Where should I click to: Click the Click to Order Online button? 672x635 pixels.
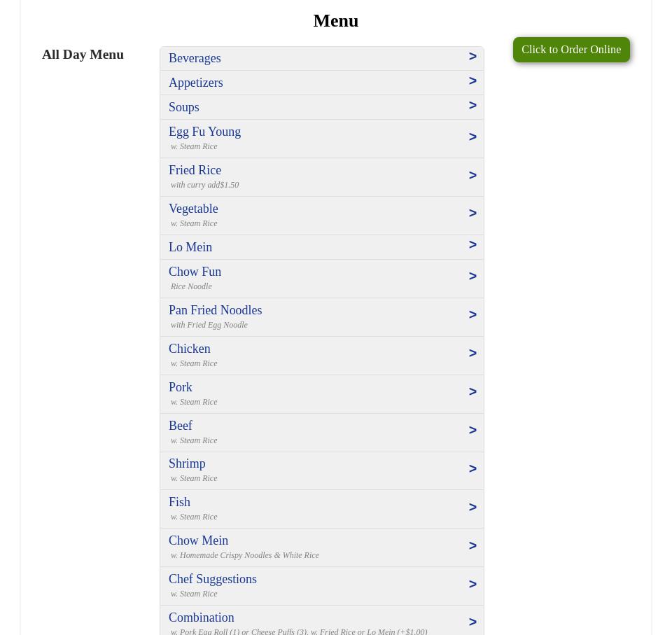tap(570, 50)
